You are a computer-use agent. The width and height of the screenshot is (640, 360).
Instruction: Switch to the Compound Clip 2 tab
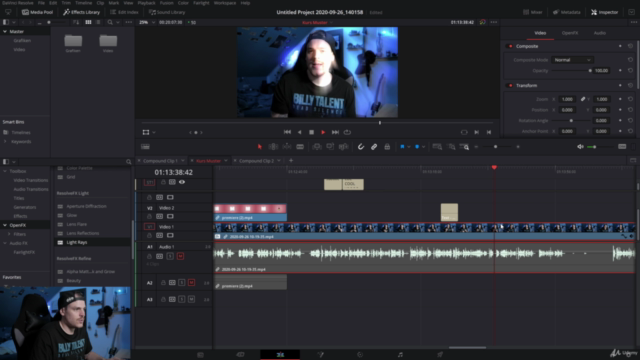257,161
